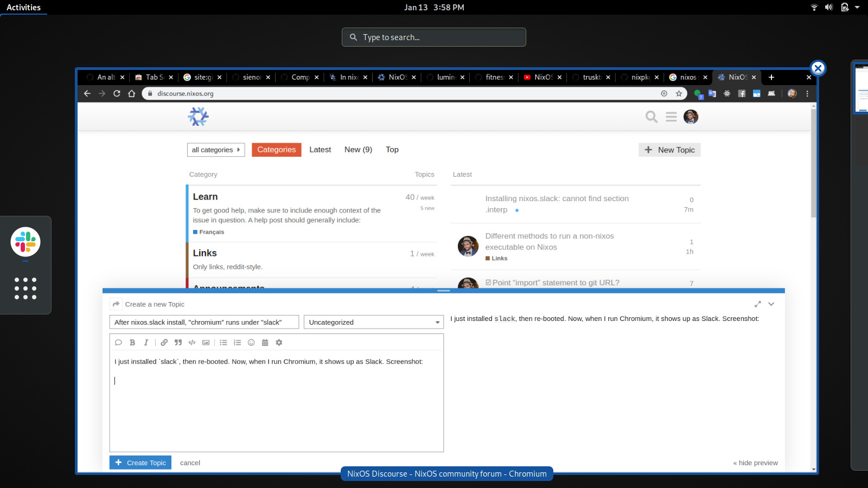
Task: Insert preformatted code in composer
Action: tap(192, 343)
